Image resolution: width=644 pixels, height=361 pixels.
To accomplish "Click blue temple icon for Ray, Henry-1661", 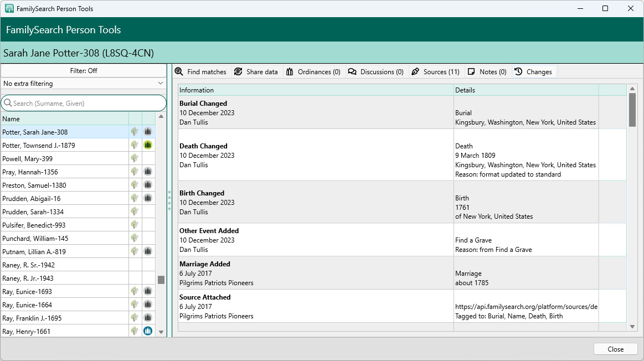I will 148,331.
